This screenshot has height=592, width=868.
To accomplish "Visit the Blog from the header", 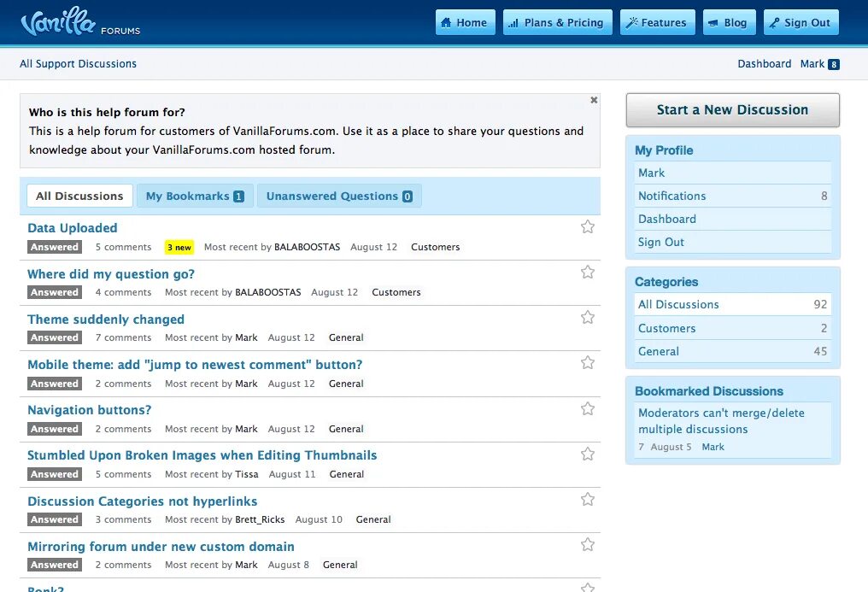I will pyautogui.click(x=729, y=23).
